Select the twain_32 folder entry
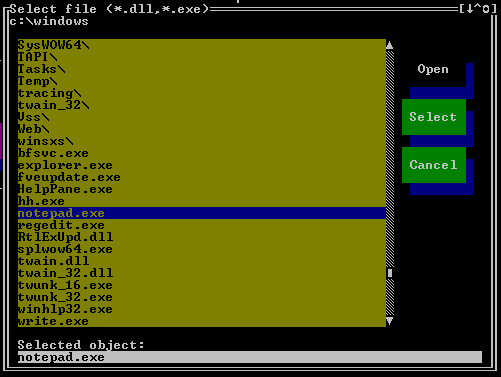501x377 pixels. [202, 105]
